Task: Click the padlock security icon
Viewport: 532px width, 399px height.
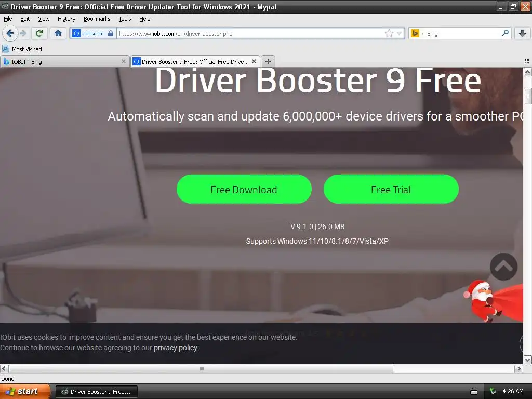Action: point(111,33)
